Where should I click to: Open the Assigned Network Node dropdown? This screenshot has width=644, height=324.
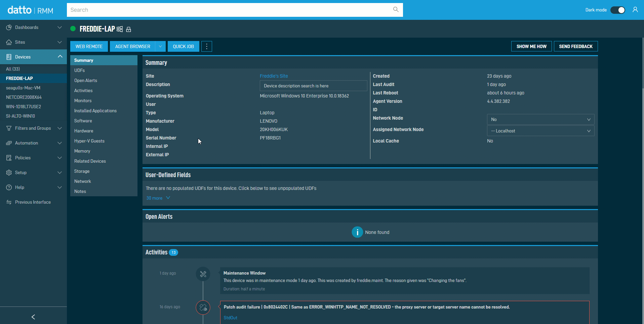pos(540,131)
